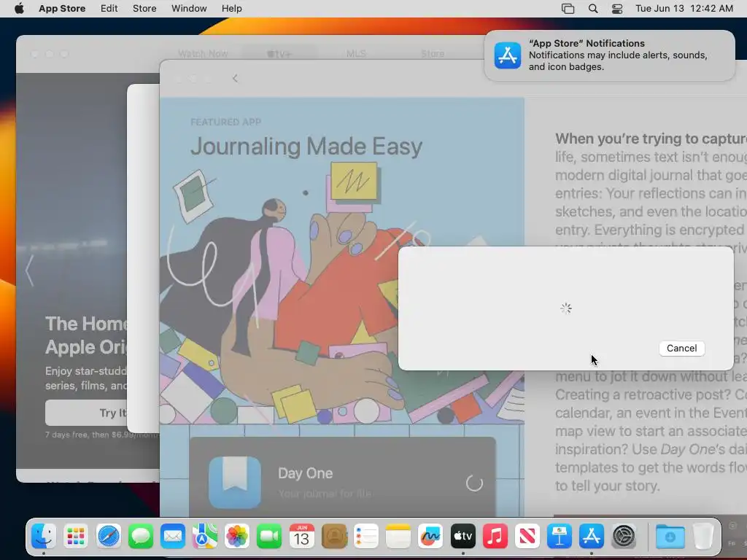
Task: Open Stage Manager icon in menu bar
Action: point(568,9)
